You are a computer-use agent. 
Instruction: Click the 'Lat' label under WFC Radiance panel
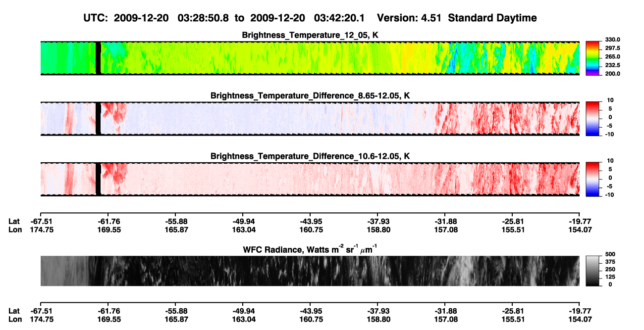tap(14, 311)
